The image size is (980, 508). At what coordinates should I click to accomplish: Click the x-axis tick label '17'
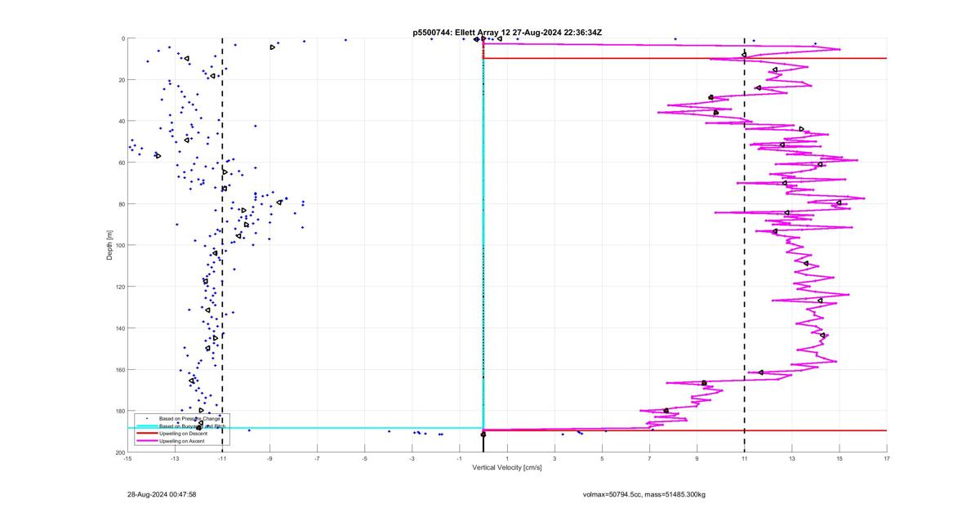887,458
